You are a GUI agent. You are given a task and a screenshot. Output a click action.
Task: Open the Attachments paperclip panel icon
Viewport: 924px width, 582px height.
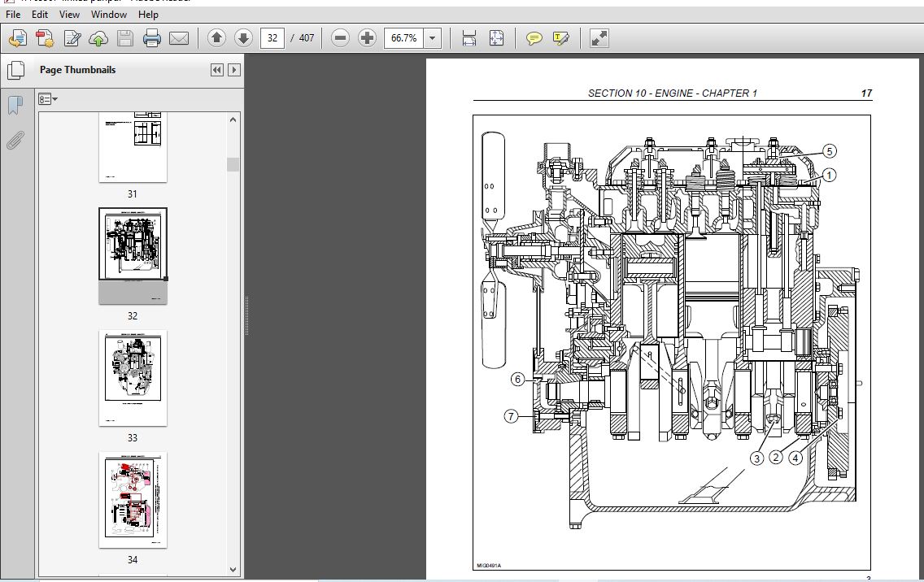click(x=15, y=140)
